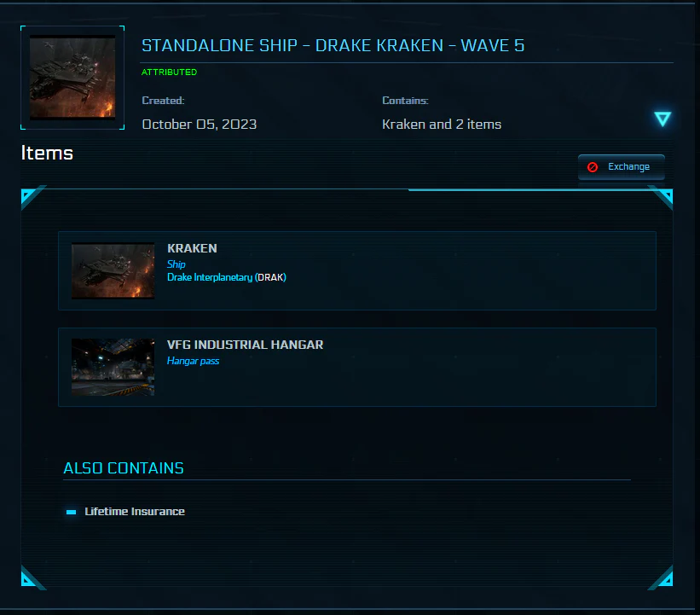Viewport: 700px width, 615px height.
Task: Click the Lifetime Insurance entry
Action: pyautogui.click(x=135, y=512)
